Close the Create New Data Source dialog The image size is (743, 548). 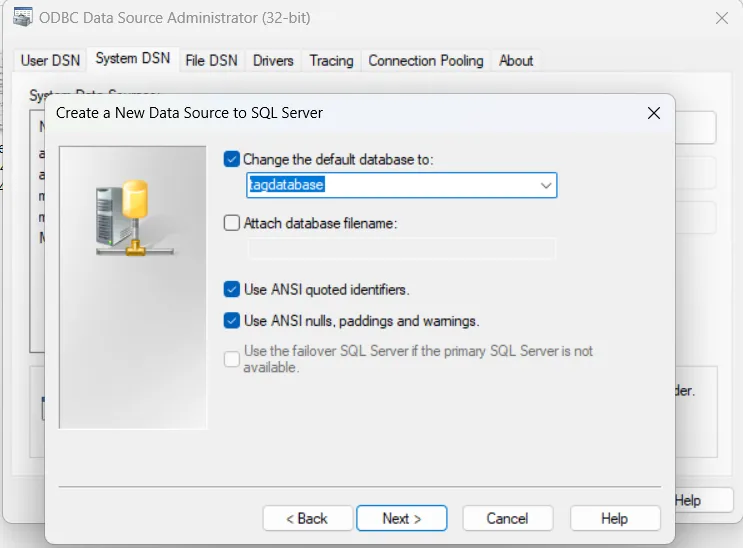(654, 113)
